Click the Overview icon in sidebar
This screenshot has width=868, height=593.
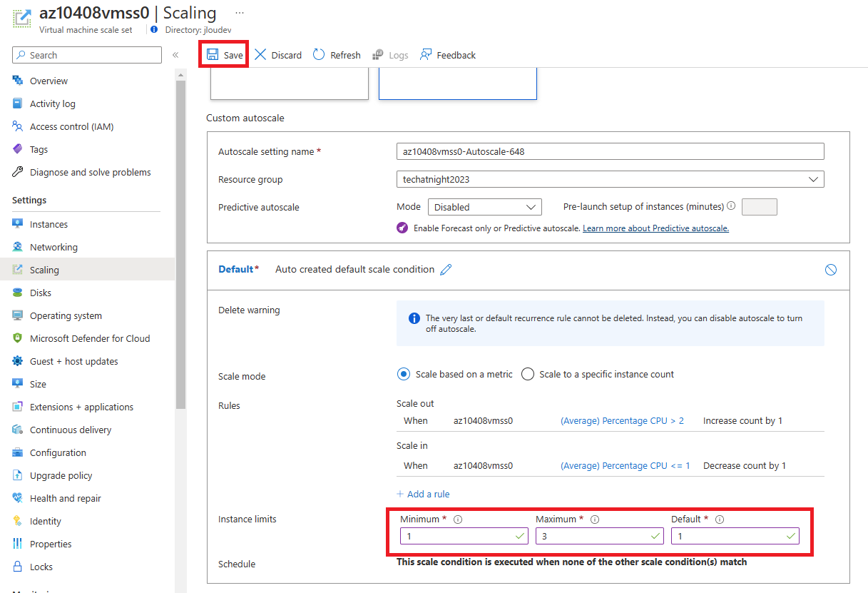[18, 81]
